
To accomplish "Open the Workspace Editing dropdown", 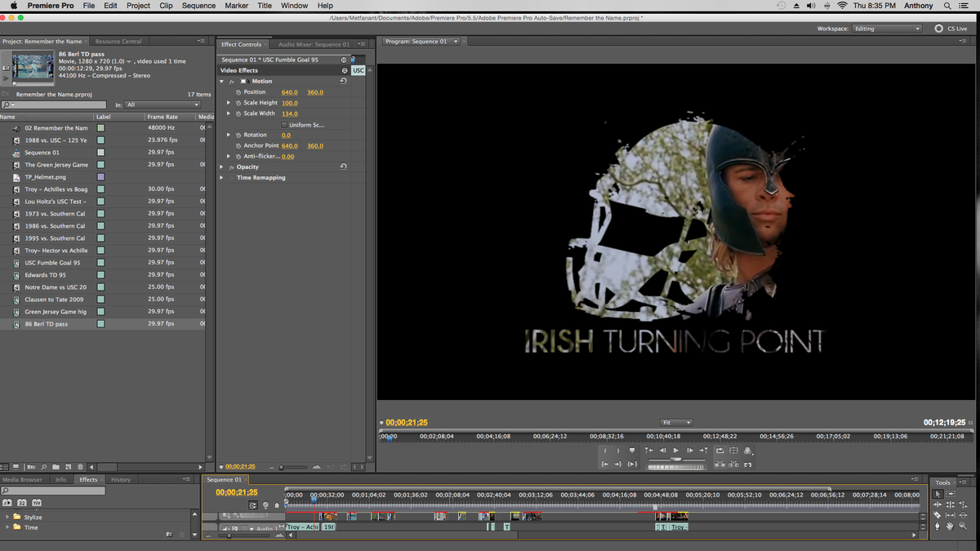I will pos(887,29).
